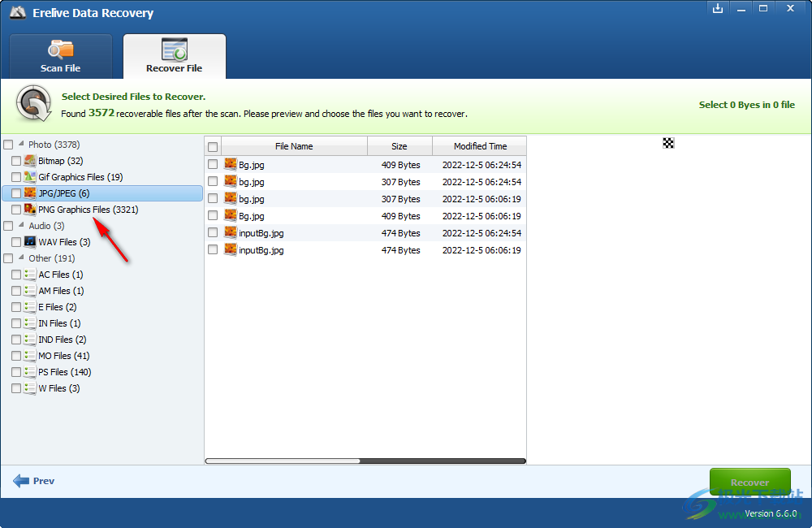This screenshot has width=812, height=528.
Task: Click the 'Select 0 Byes in 0 file' status text
Action: tap(747, 105)
